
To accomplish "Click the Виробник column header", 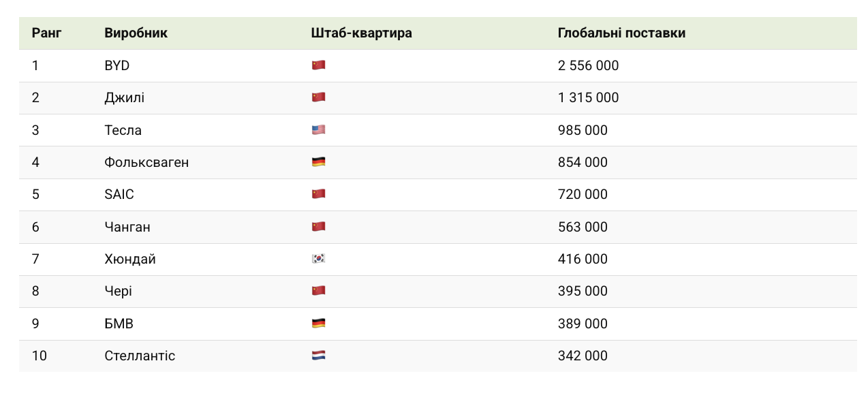I will click(x=136, y=33).
